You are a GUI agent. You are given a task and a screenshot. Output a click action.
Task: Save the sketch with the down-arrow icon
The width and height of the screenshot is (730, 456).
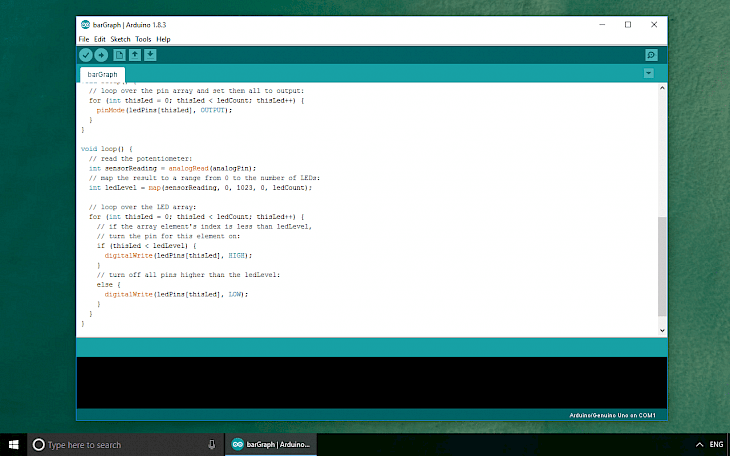[x=150, y=55]
